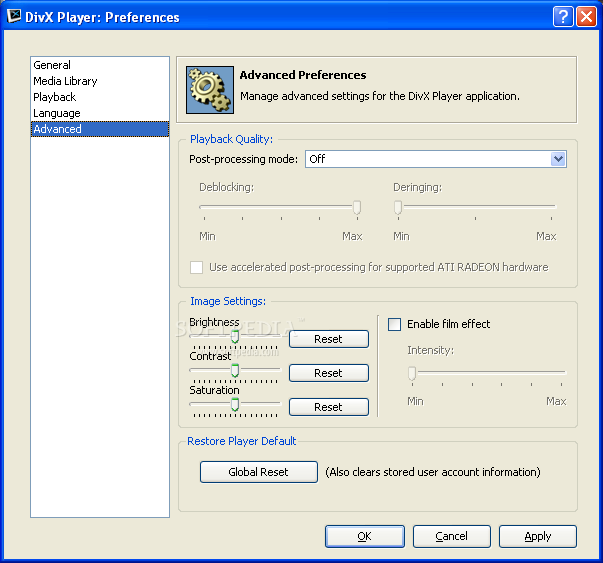Close the Preferences dialog

click(586, 17)
